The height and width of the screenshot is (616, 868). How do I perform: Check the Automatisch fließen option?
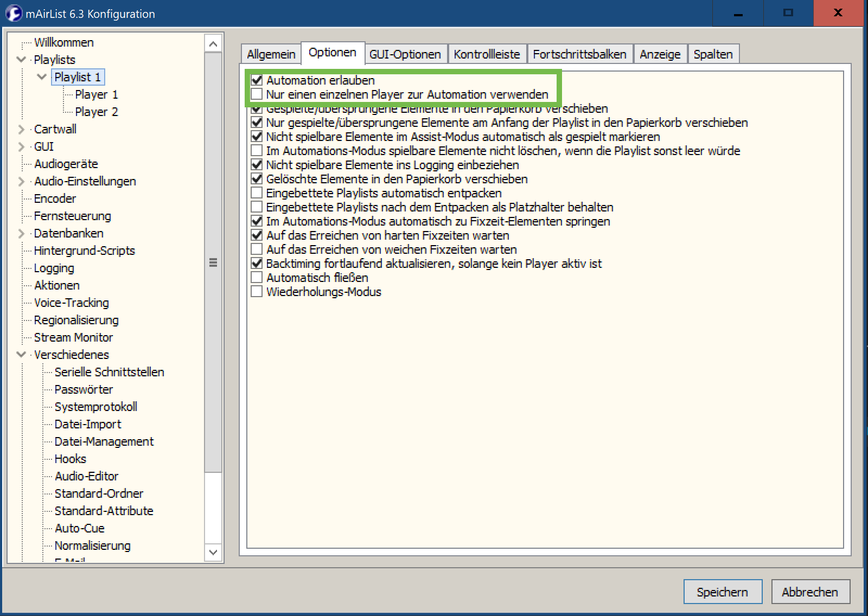257,278
